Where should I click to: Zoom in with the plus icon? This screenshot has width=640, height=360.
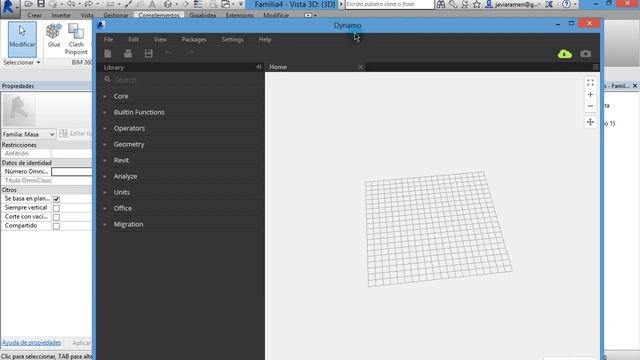pyautogui.click(x=590, y=95)
